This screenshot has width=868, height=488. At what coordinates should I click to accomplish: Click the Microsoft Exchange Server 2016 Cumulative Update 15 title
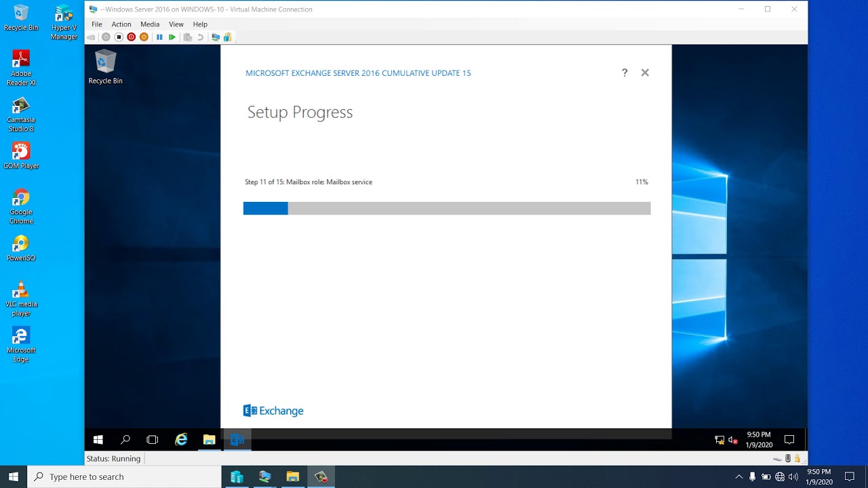tap(358, 73)
